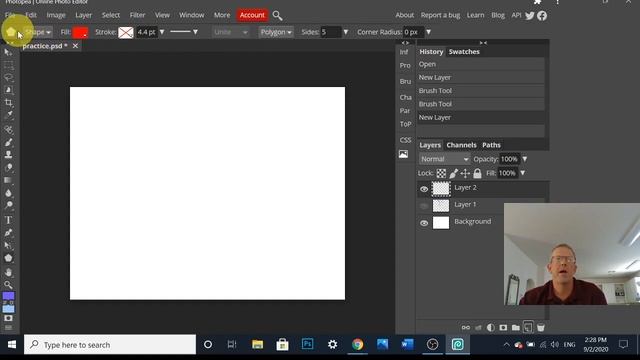Show Layer 1 via visibility toggle
Screen dimensions: 640x360
424,206
